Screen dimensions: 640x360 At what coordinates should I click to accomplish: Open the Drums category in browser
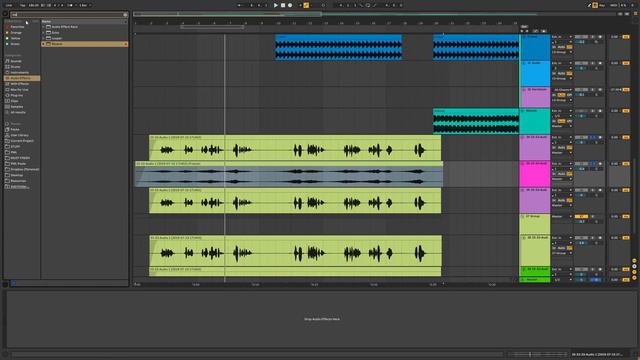16,67
